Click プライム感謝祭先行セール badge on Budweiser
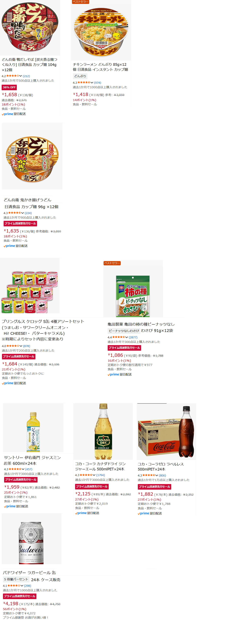This screenshot has width=245, height=644. pyautogui.click(x=20, y=596)
